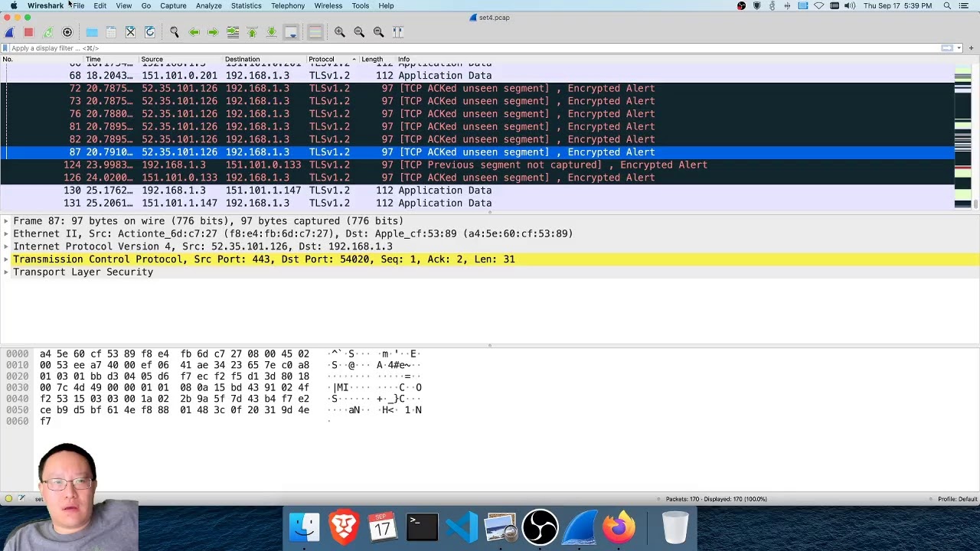Viewport: 980px width, 551px height.
Task: Expand the Frame 87 details row
Action: click(x=6, y=221)
